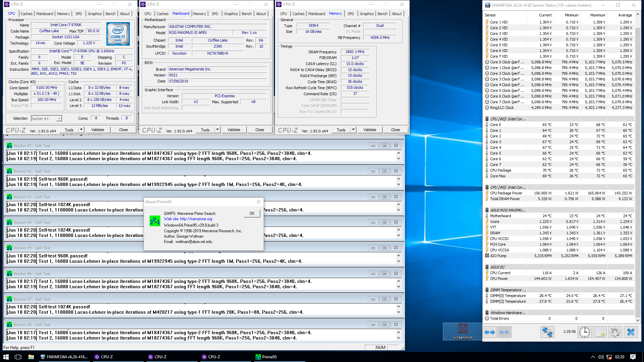This screenshot has width=644, height=362.
Task: Click the Prime95 logo in About dialog
Action: coord(155,221)
